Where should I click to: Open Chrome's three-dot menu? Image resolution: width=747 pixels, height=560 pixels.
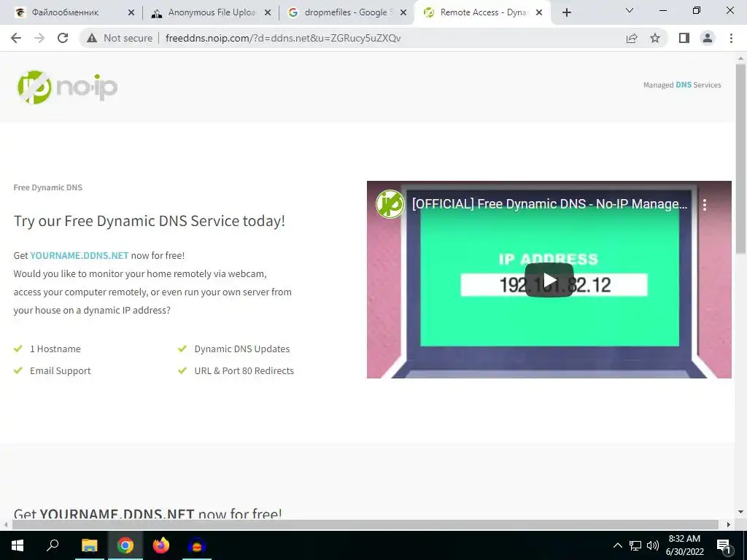pyautogui.click(x=731, y=38)
